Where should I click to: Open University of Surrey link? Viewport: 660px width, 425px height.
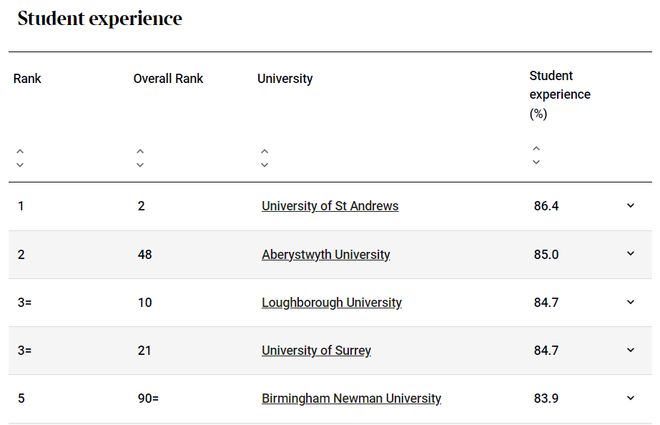coord(316,351)
